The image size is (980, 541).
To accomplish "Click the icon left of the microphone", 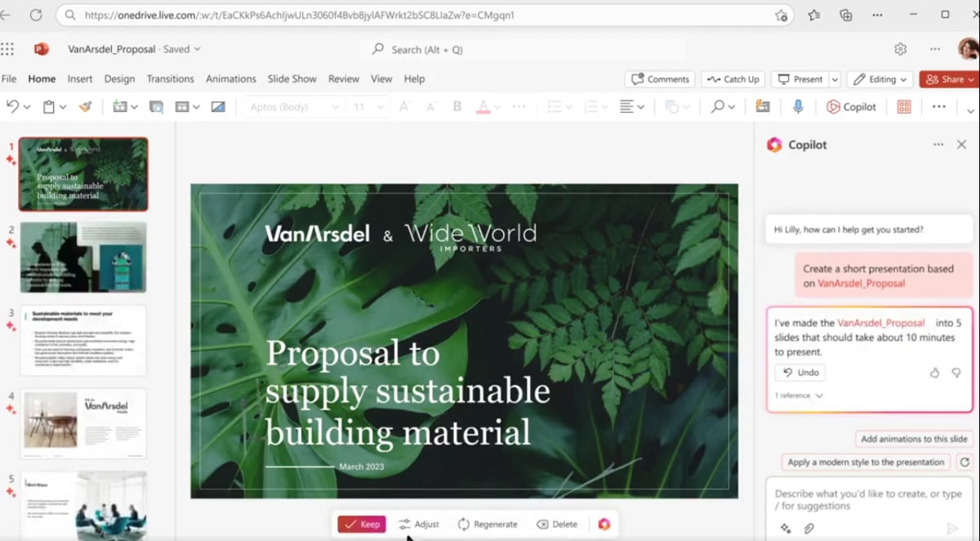I will tap(763, 107).
